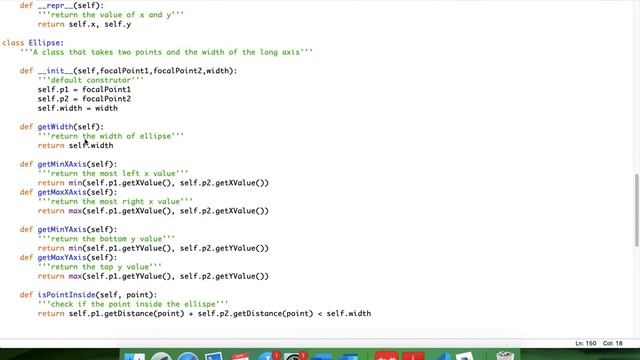The image size is (640, 360).
Task: Click the 'def getMinXAxis(self):' line
Action: [x=68, y=164]
